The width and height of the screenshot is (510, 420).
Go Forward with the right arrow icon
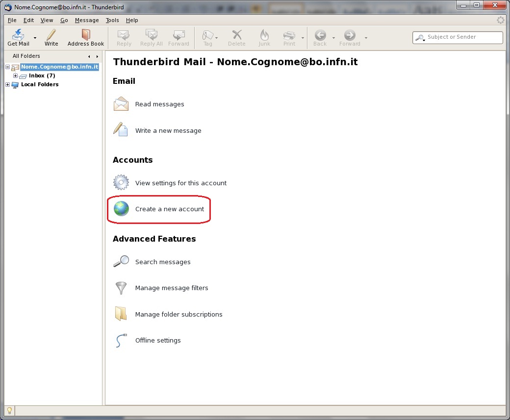350,35
